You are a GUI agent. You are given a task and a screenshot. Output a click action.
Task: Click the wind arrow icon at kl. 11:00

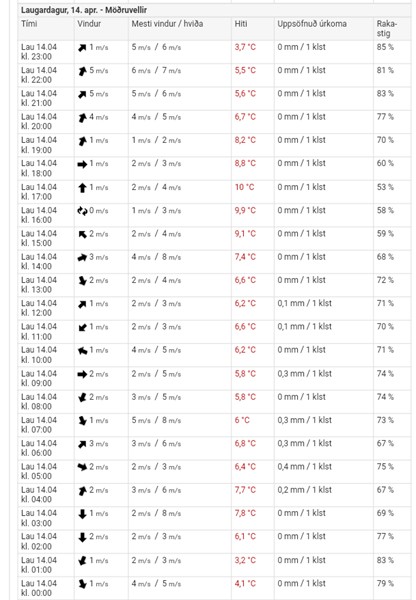click(x=82, y=327)
